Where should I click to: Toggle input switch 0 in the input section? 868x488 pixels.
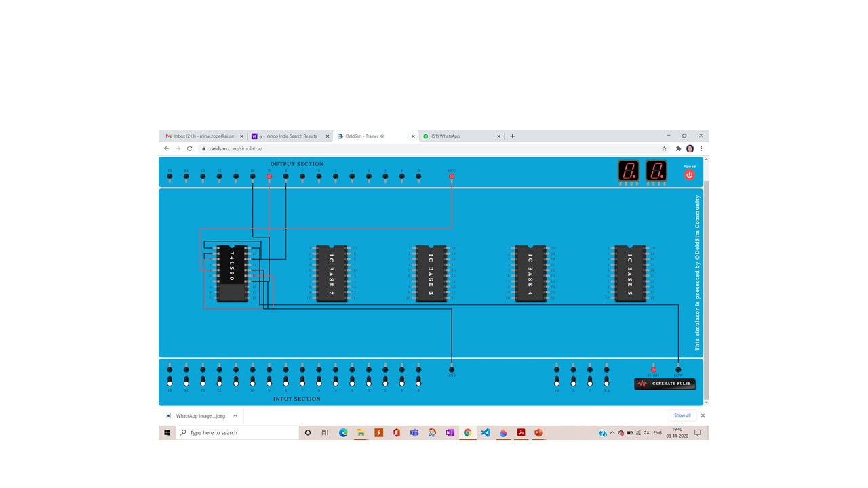click(418, 382)
